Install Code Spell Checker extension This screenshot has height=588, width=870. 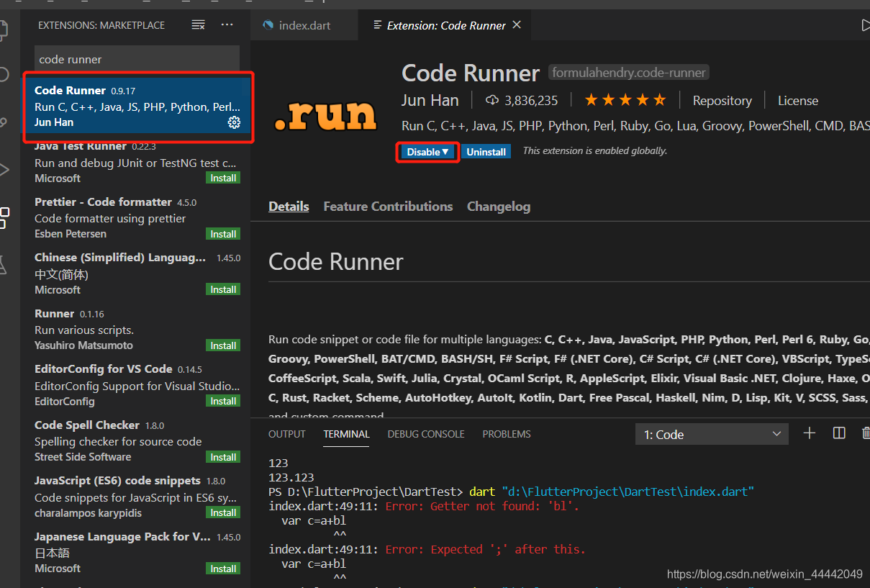click(223, 457)
